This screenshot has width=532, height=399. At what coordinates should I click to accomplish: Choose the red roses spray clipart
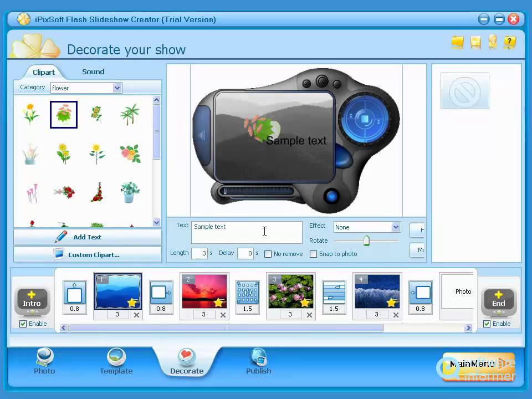(64, 192)
